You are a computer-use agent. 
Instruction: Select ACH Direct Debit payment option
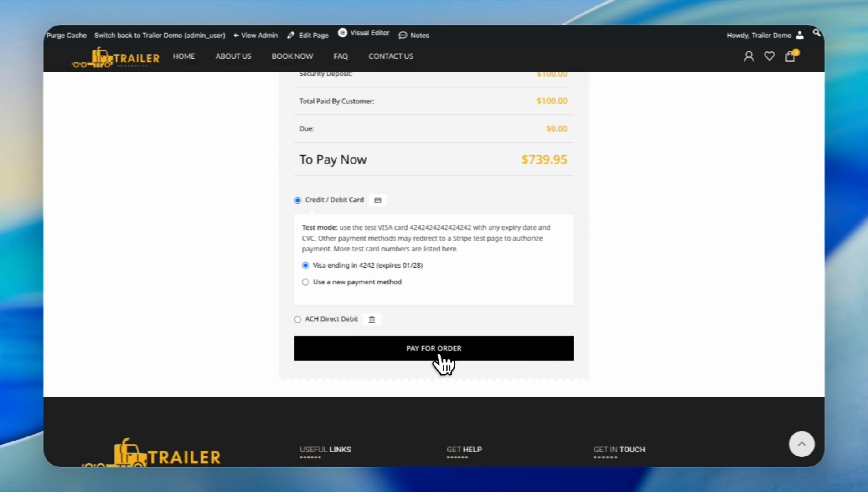[x=297, y=319]
